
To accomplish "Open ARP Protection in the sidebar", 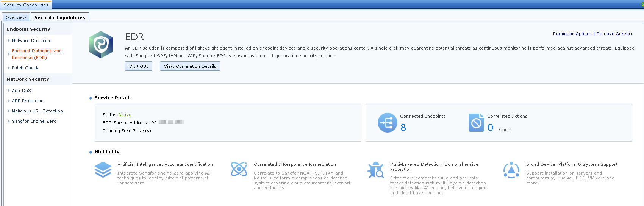I will coord(28,101).
